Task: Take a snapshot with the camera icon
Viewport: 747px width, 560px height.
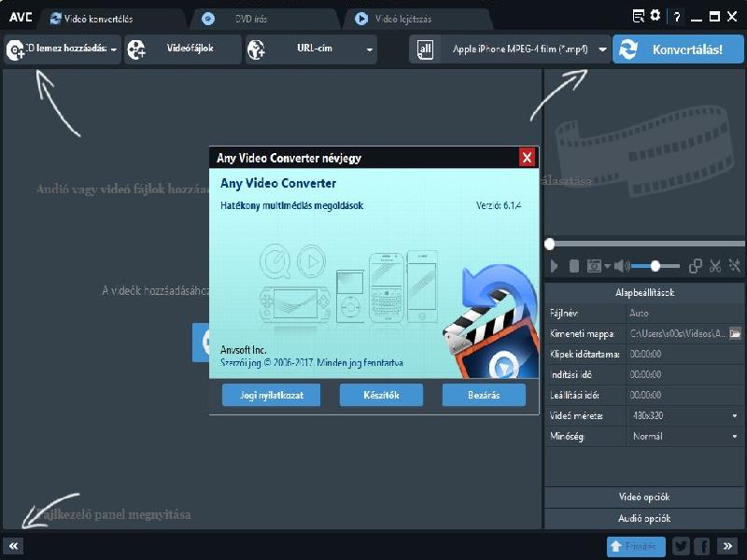Action: pyautogui.click(x=594, y=266)
